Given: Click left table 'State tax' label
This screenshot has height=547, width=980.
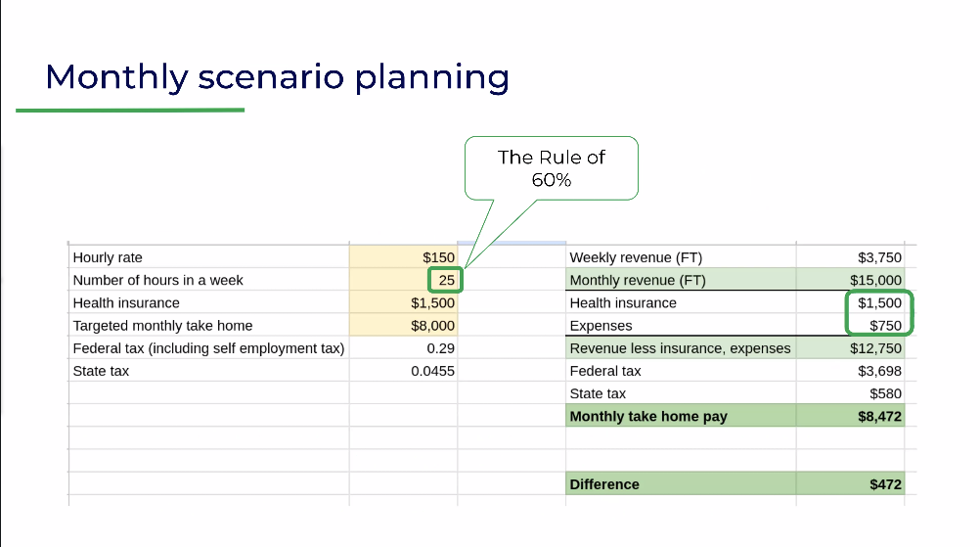Looking at the screenshot, I should click(x=101, y=371).
